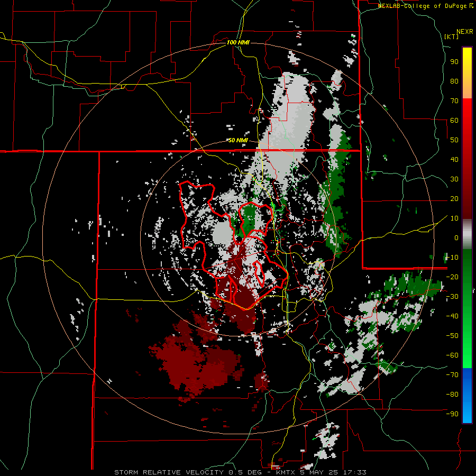This screenshot has width=476, height=476.
Task: Click the 30 value on the velocity scale
Action: 454,179
